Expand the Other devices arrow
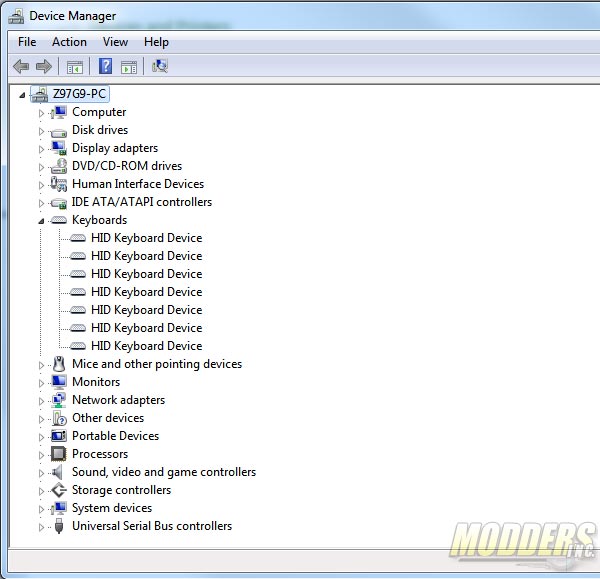This screenshot has width=600, height=579. 41,419
